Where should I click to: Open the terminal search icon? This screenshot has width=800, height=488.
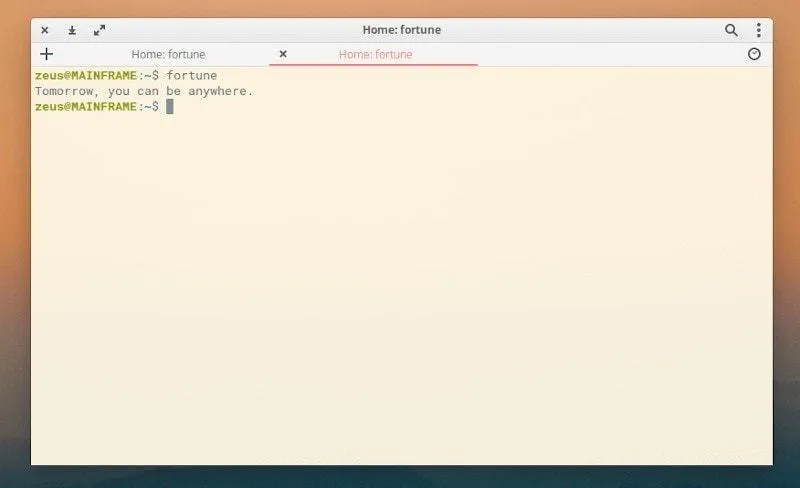point(731,30)
